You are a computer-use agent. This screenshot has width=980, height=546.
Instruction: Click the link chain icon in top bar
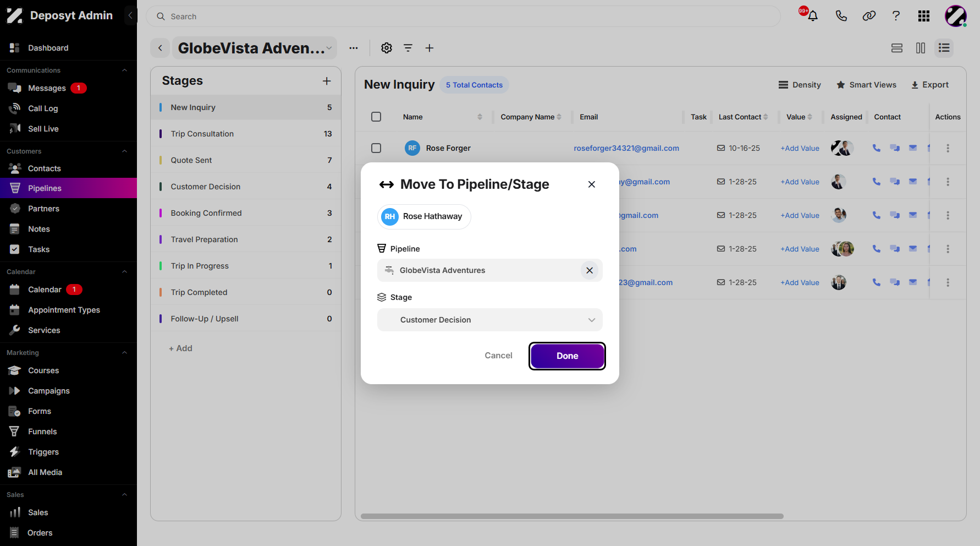pos(869,16)
